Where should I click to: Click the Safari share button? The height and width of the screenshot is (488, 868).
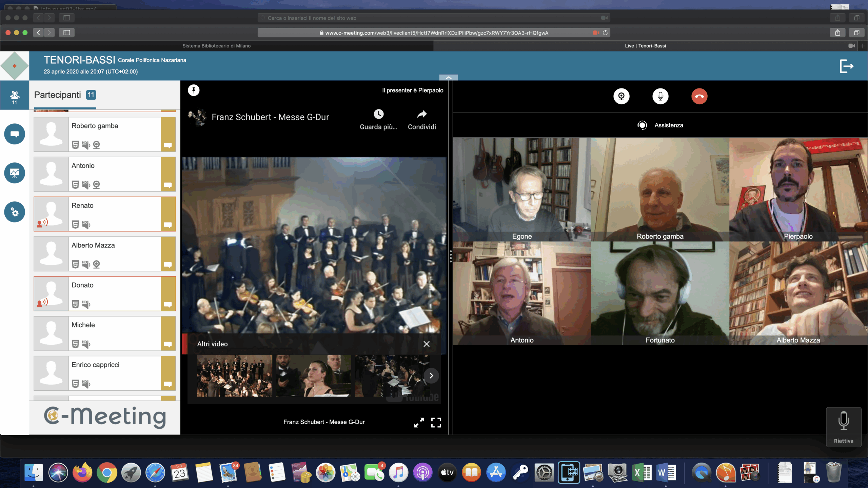(837, 33)
